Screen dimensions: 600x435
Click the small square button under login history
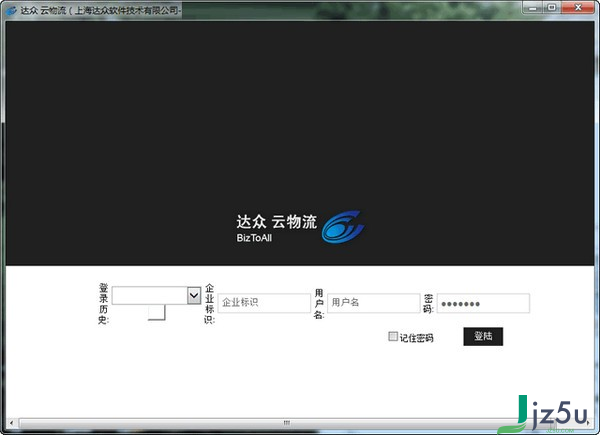157,312
